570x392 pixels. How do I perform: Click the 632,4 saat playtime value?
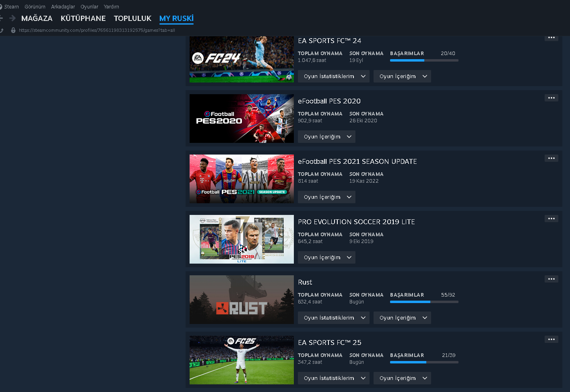tap(310, 302)
